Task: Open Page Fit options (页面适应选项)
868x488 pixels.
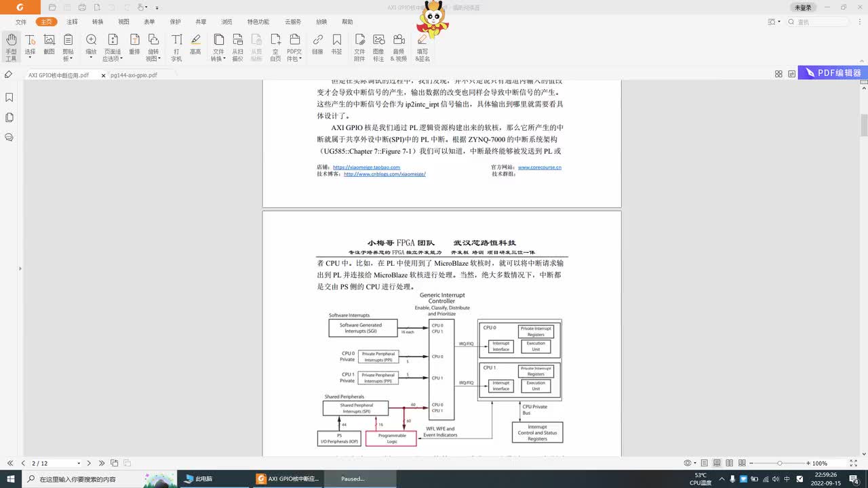Action: click(113, 47)
